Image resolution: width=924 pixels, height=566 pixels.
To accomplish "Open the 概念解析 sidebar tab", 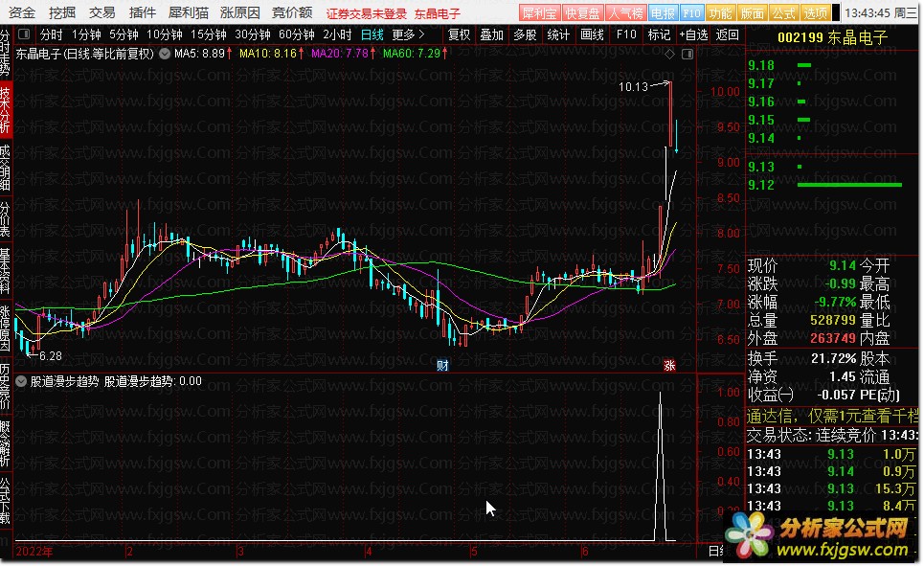I will (6, 443).
